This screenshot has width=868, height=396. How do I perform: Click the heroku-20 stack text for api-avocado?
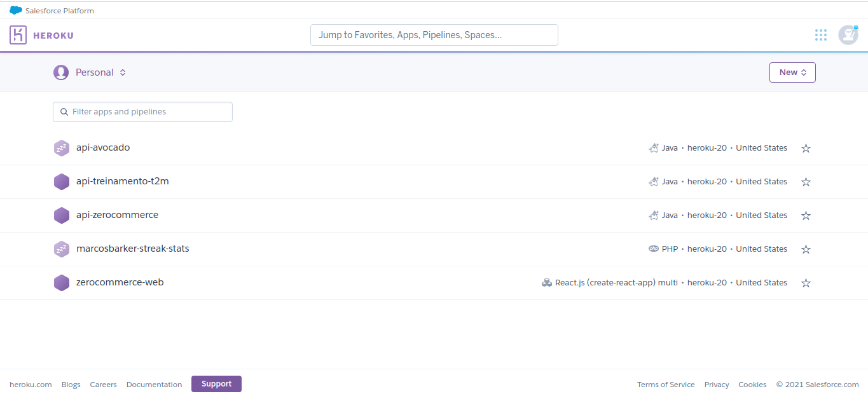pyautogui.click(x=707, y=148)
